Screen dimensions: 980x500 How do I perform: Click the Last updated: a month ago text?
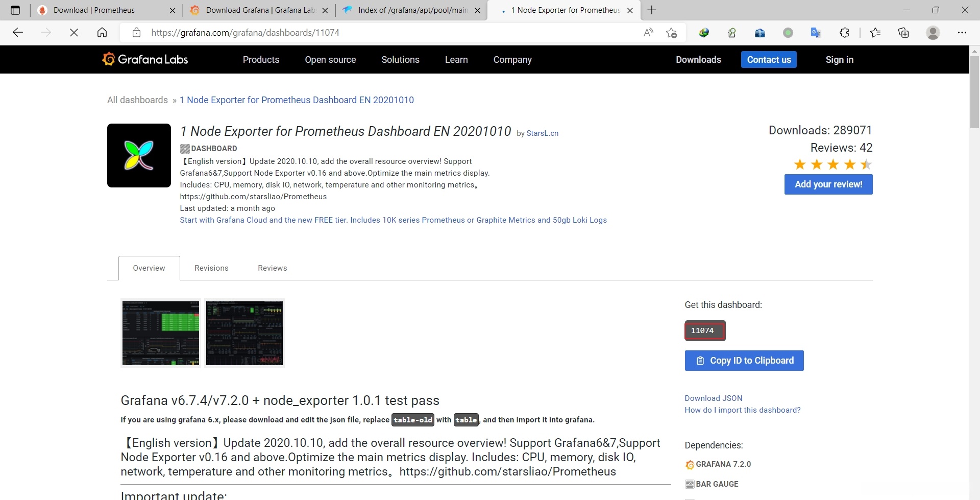(227, 208)
